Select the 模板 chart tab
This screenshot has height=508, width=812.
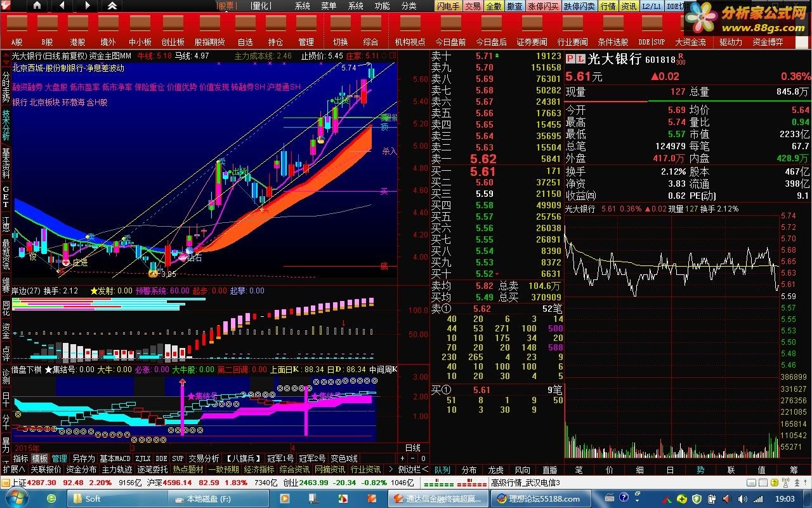[39, 458]
